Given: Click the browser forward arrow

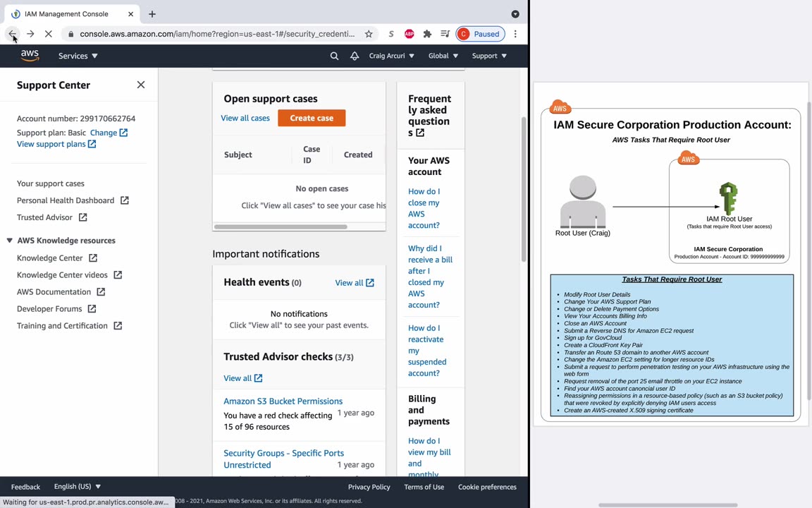Looking at the screenshot, I should 30,34.
